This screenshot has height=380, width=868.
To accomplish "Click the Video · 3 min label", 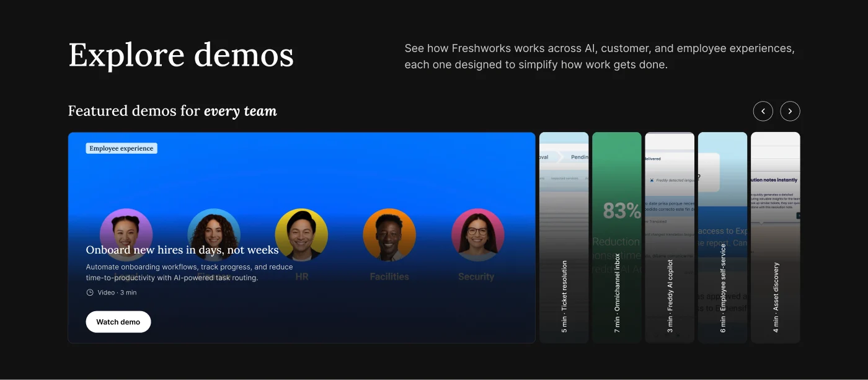I will [x=117, y=293].
